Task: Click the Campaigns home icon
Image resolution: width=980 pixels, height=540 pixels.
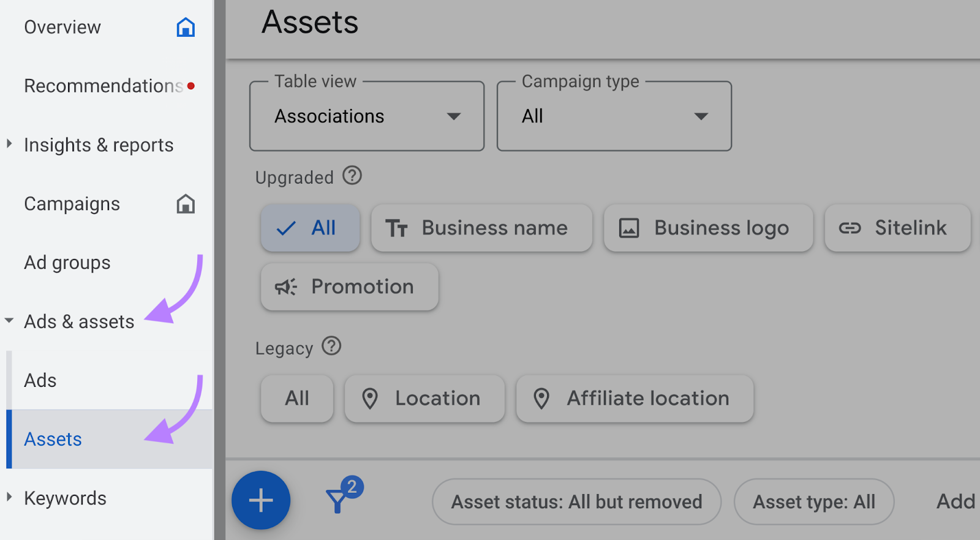Action: tap(186, 204)
